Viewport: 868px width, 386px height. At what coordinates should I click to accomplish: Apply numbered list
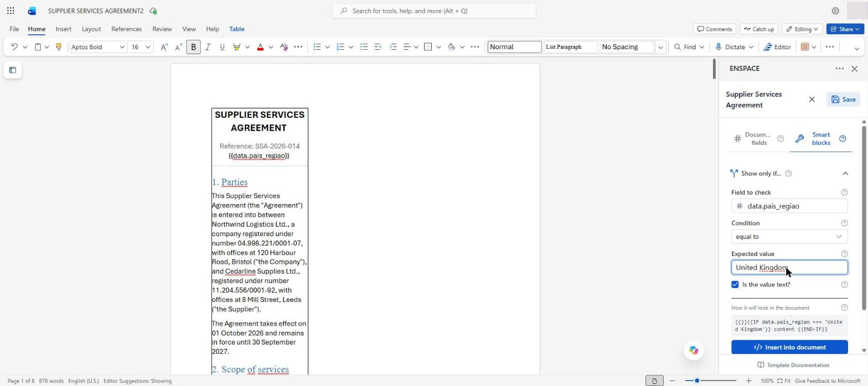tap(340, 47)
